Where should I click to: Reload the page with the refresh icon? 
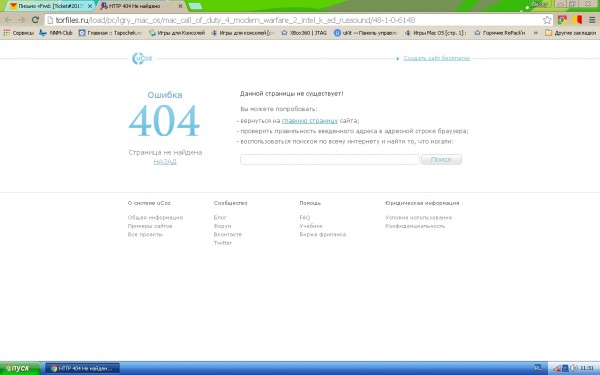35,20
